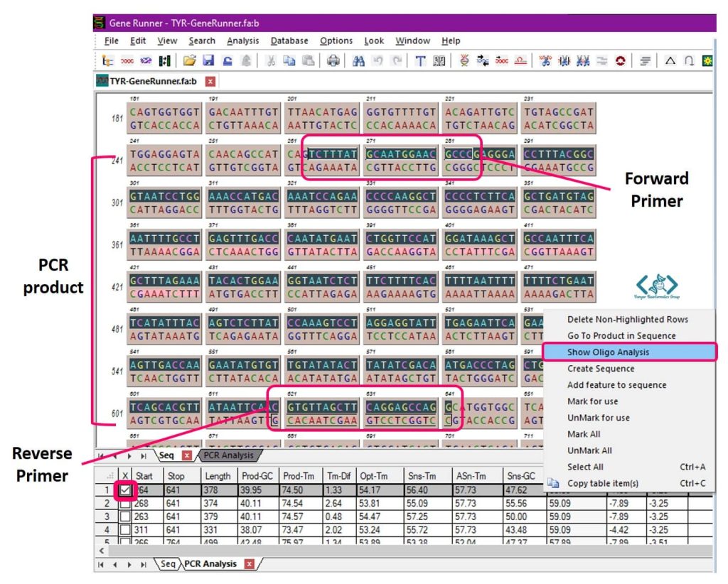
Task: Choose Mark for use in context menu
Action: tap(629, 401)
